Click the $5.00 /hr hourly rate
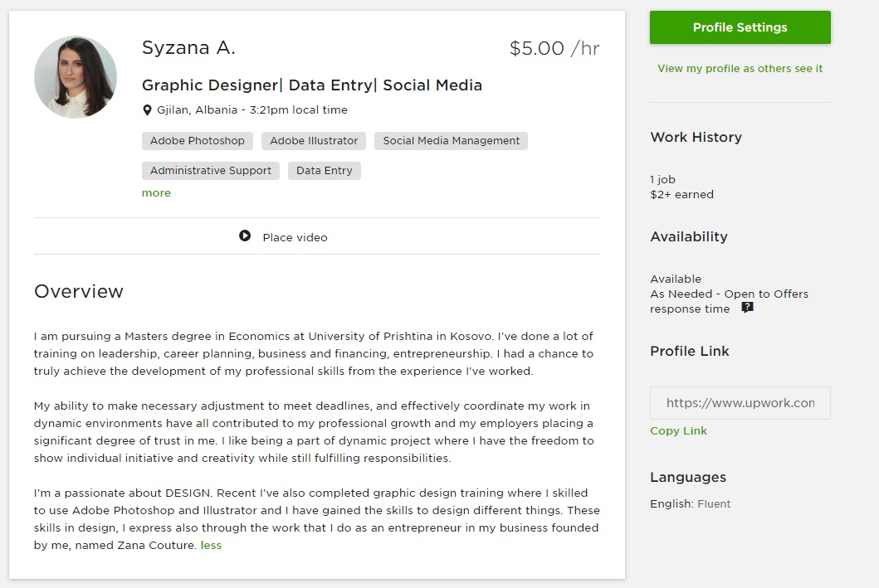 pyautogui.click(x=554, y=48)
